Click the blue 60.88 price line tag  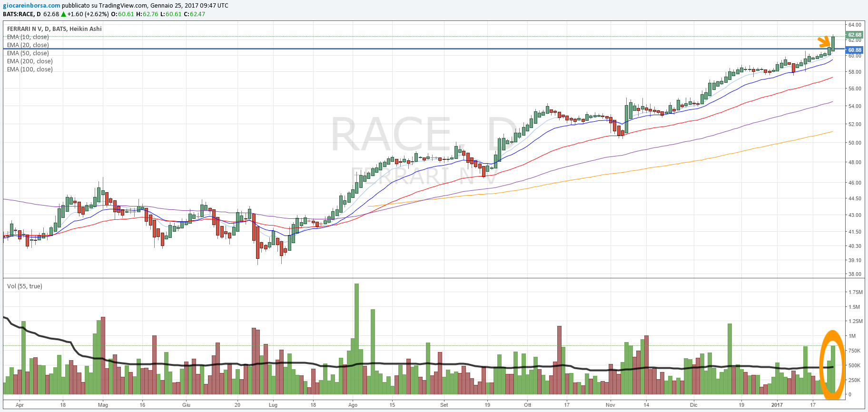855,50
